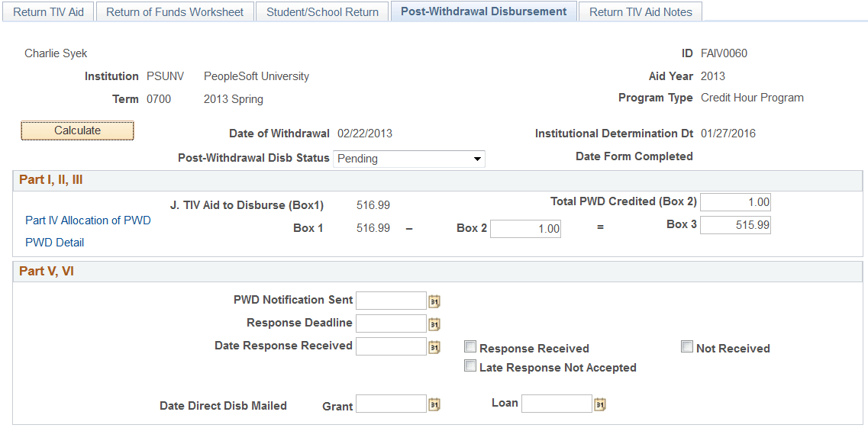Open the PWD Detail link
This screenshot has height=428, width=868.
(55, 242)
